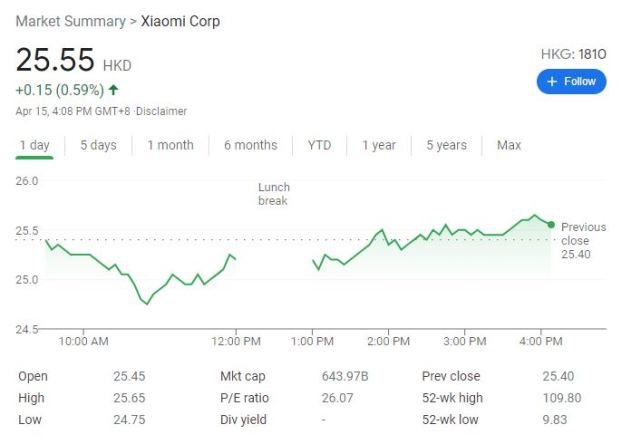
Task: Switch to the 5 years tab
Action: (446, 145)
